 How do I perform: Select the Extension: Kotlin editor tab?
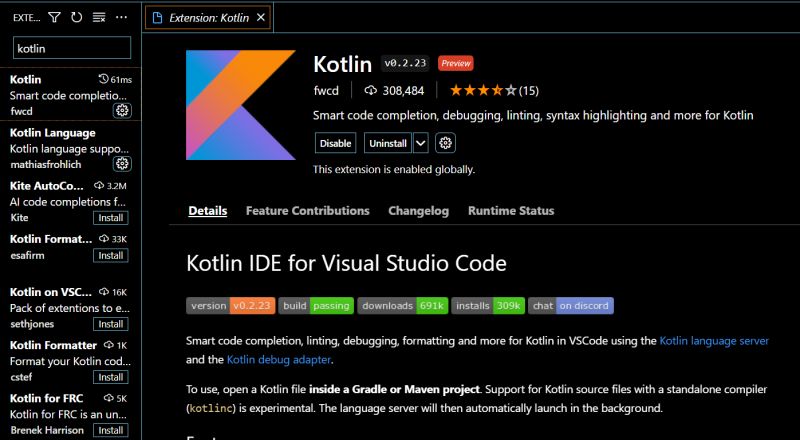click(208, 18)
